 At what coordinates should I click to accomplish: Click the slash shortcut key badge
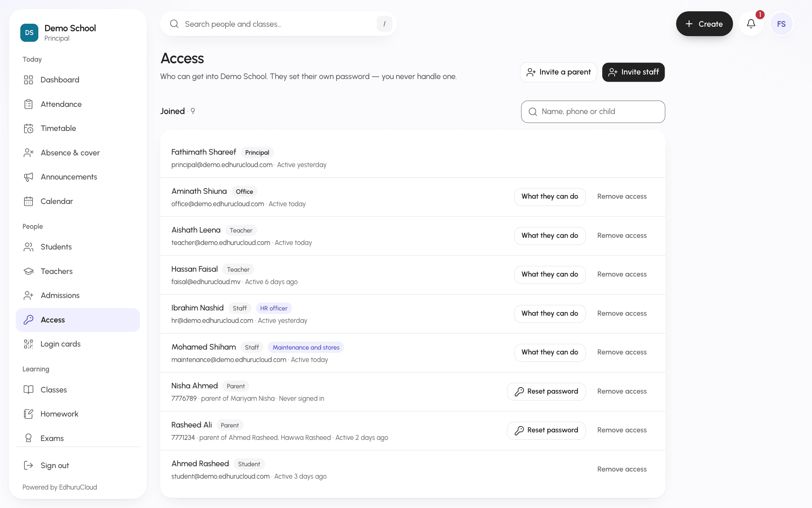pos(384,24)
